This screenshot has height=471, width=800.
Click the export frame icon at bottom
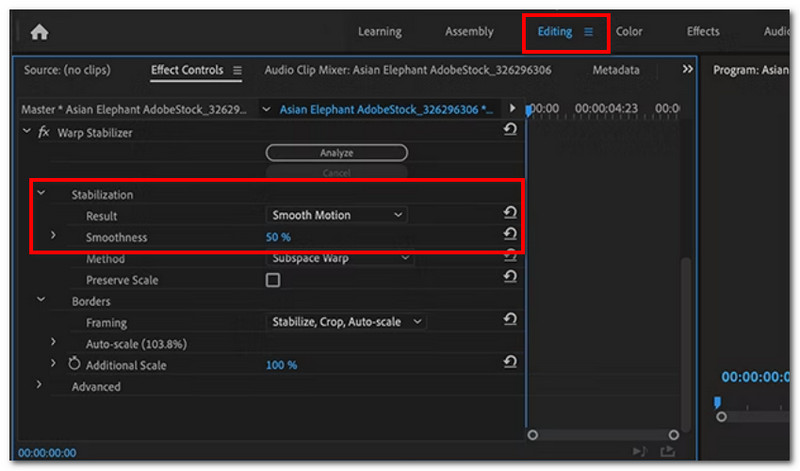click(x=667, y=451)
